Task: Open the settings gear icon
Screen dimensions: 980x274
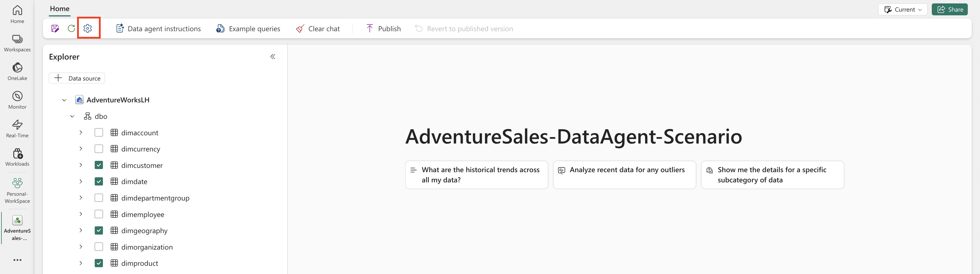Action: (88, 29)
